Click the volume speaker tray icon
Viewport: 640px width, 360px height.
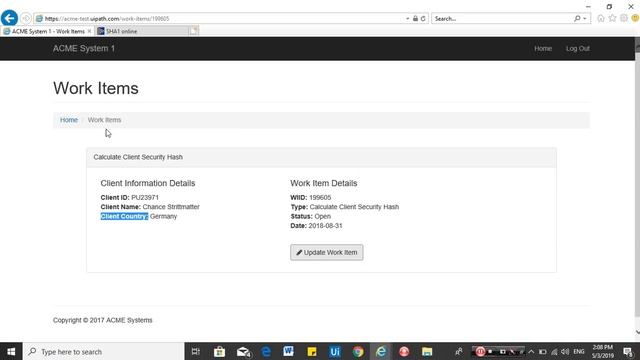(565, 351)
